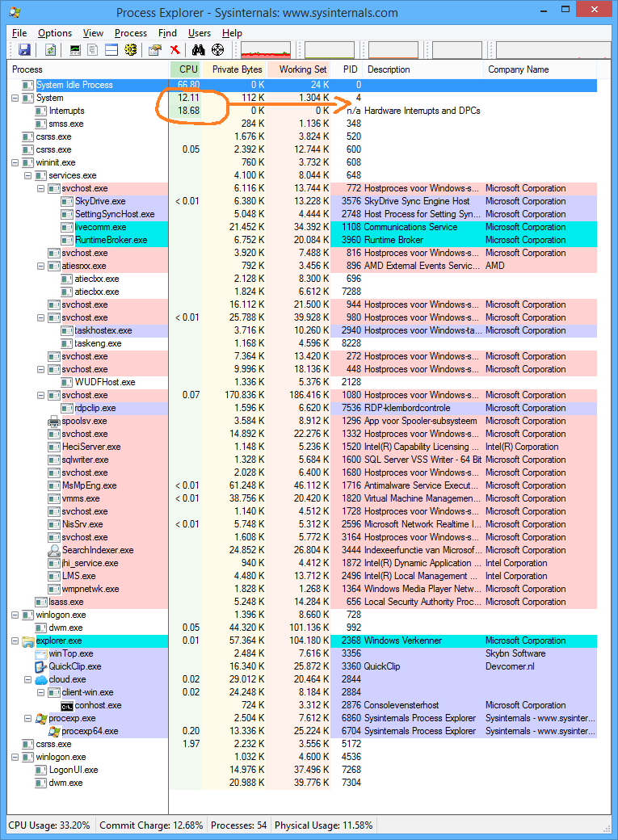Open the View menu
The width and height of the screenshot is (618, 840).
[x=93, y=33]
